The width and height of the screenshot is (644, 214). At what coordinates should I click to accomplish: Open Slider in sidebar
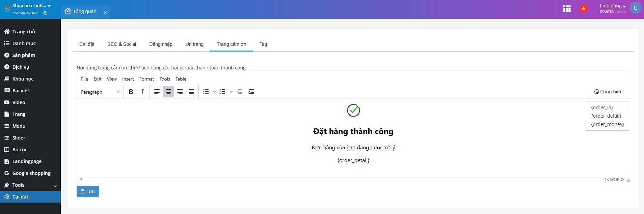click(30, 138)
